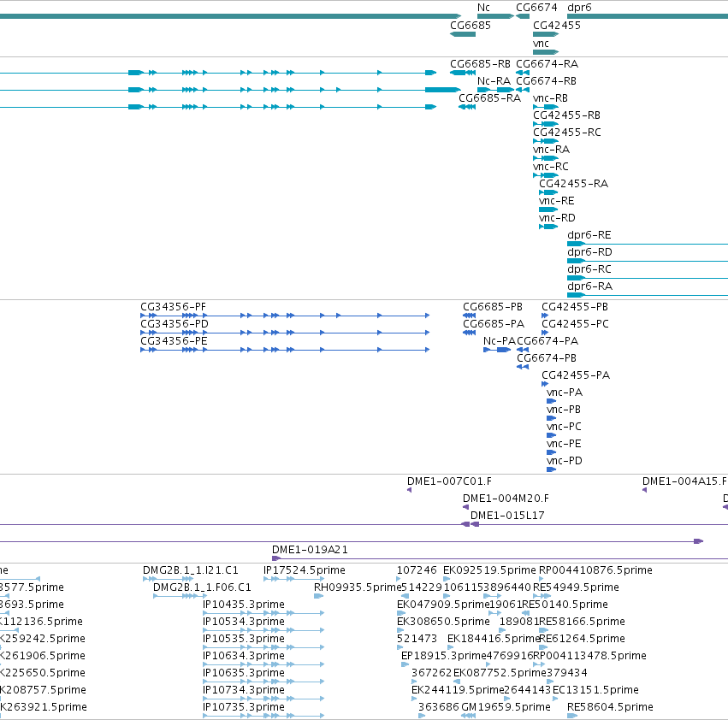This screenshot has height=720, width=728.
Task: Select the vnc gene label
Action: (541, 44)
